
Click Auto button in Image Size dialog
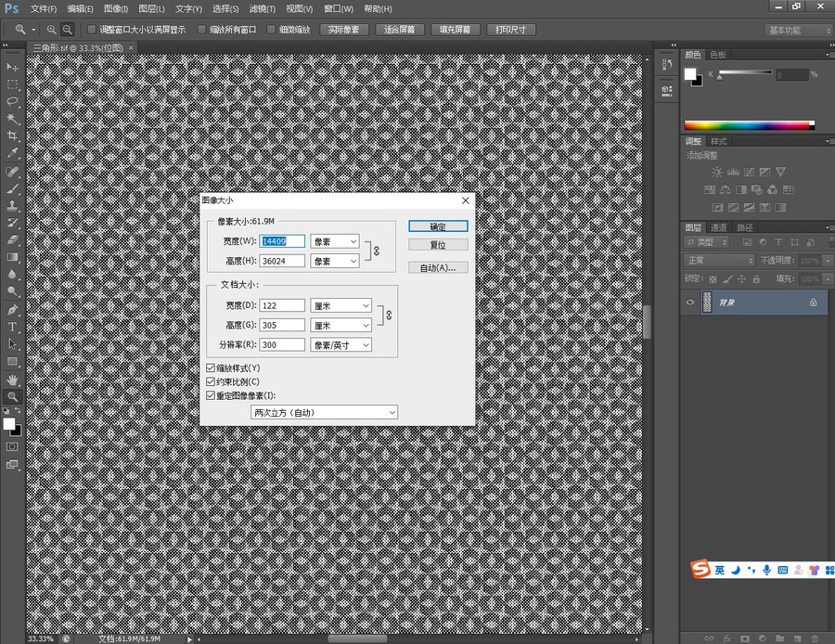point(438,268)
